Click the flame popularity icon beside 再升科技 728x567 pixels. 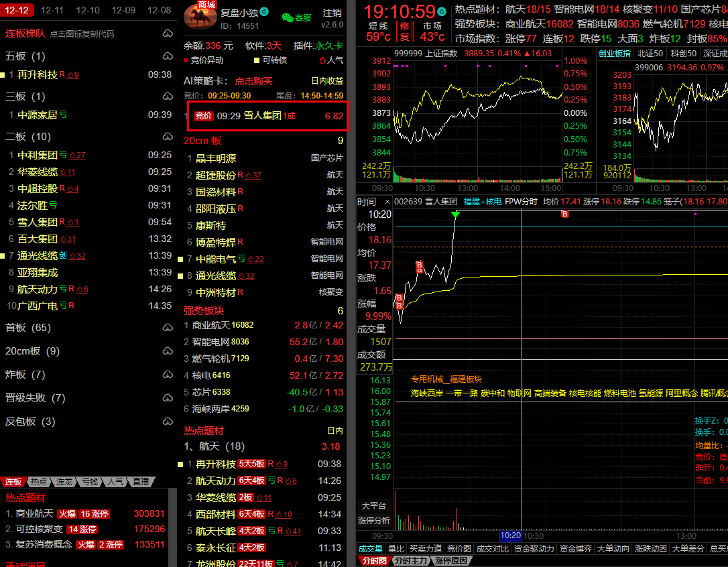(70, 75)
